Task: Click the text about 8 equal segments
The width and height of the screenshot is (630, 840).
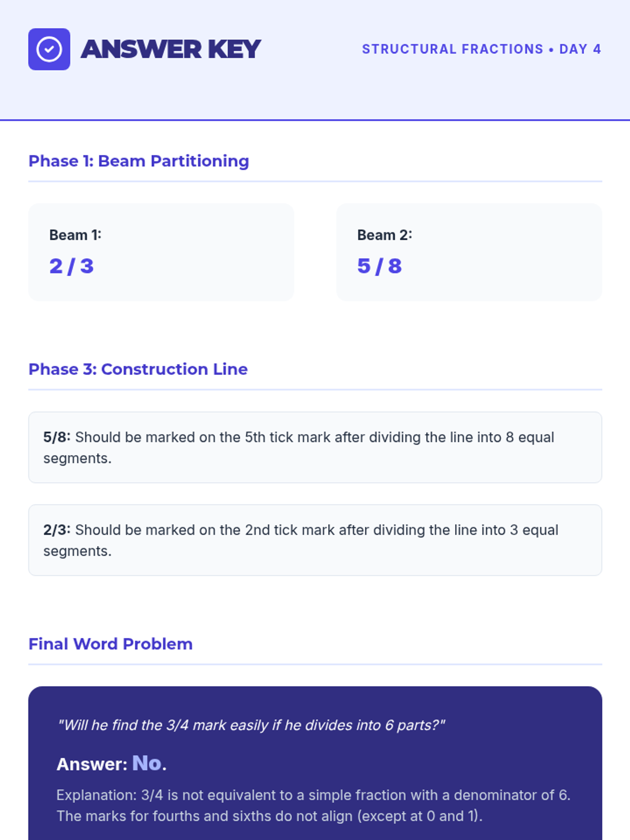Action: (315, 437)
